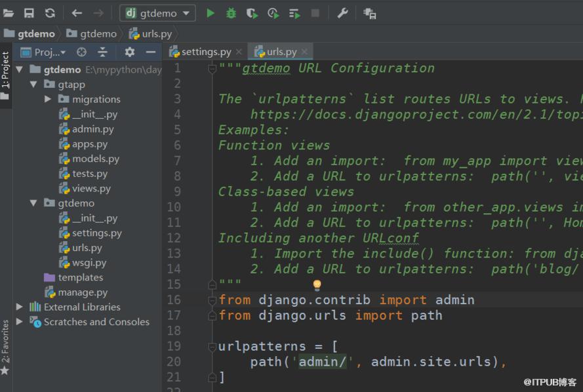
Task: Select the templates folder
Action: coord(73,277)
